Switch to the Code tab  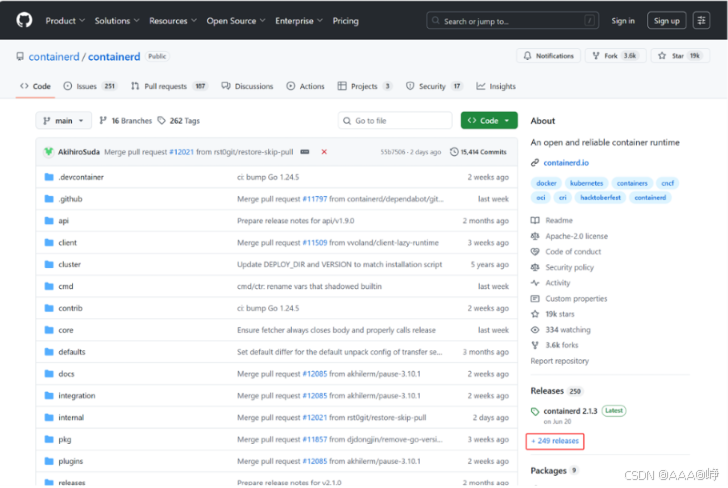35,86
